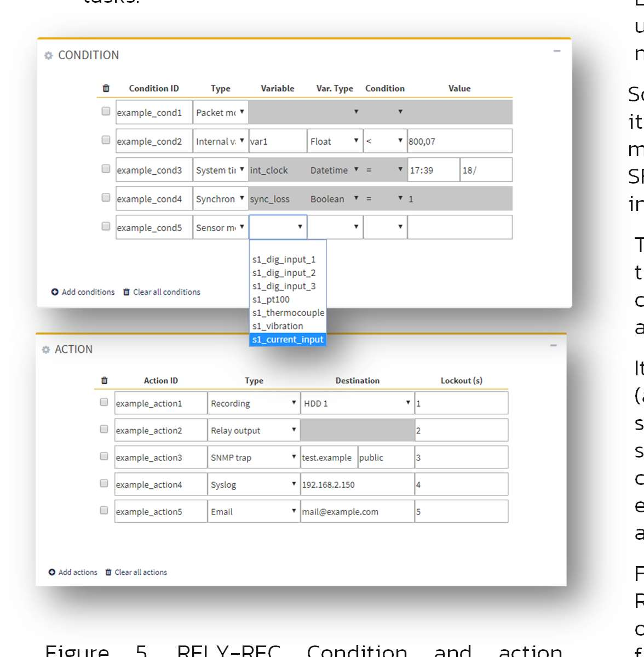Check the example_cond1 row checkbox
The height and width of the screenshot is (657, 644).
tap(106, 111)
